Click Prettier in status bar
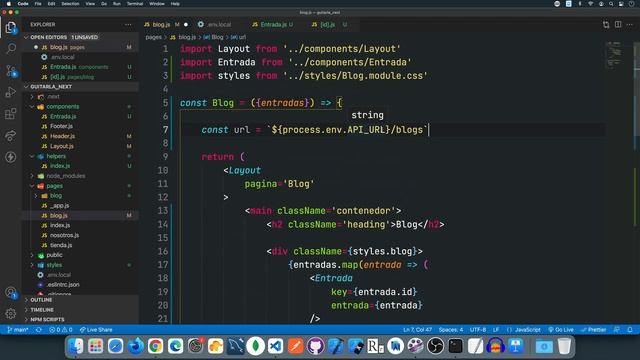 [x=594, y=330]
